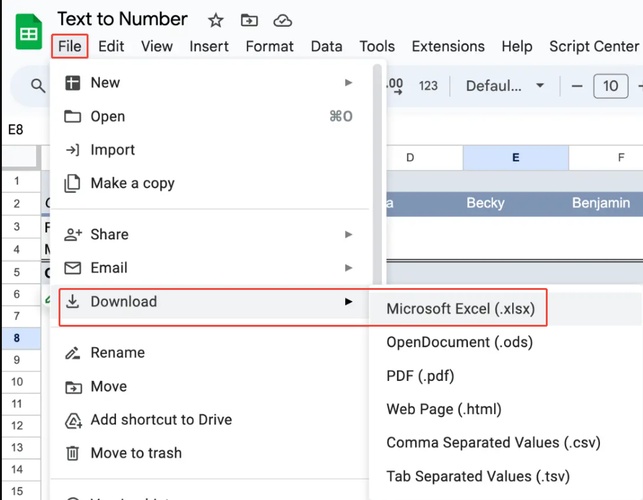This screenshot has height=500, width=643.
Task: Select column D header
Action: tap(410, 158)
